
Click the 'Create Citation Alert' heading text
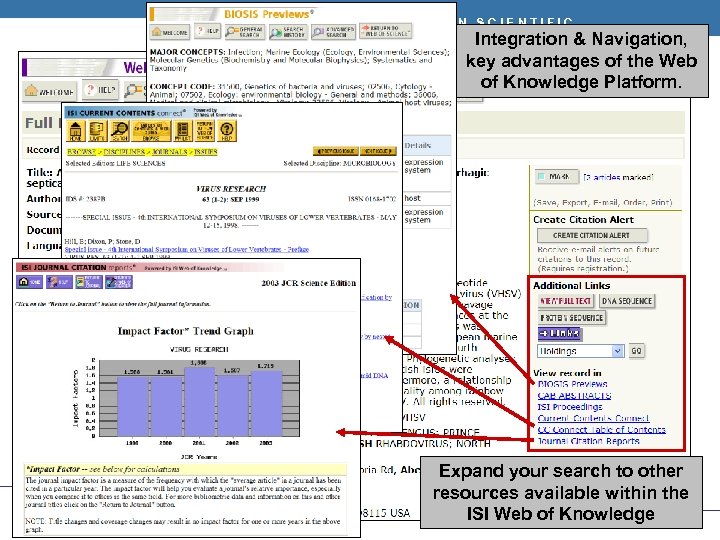coord(583,219)
